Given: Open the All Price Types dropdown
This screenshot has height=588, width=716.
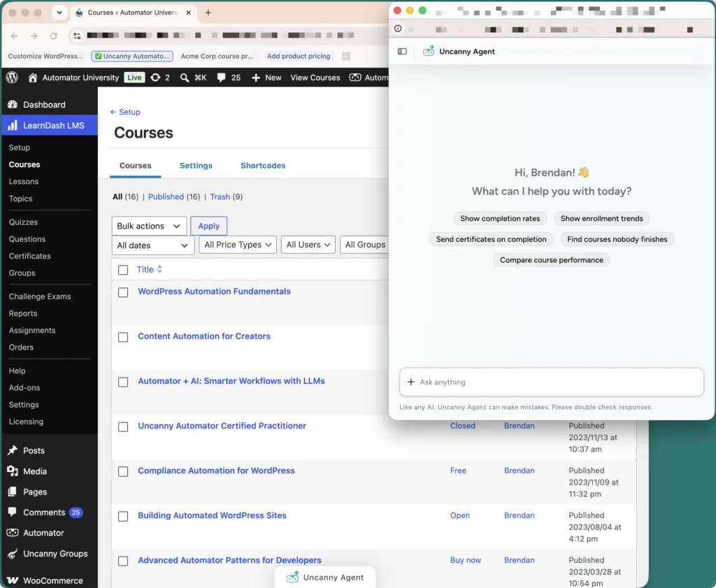Looking at the screenshot, I should 238,245.
